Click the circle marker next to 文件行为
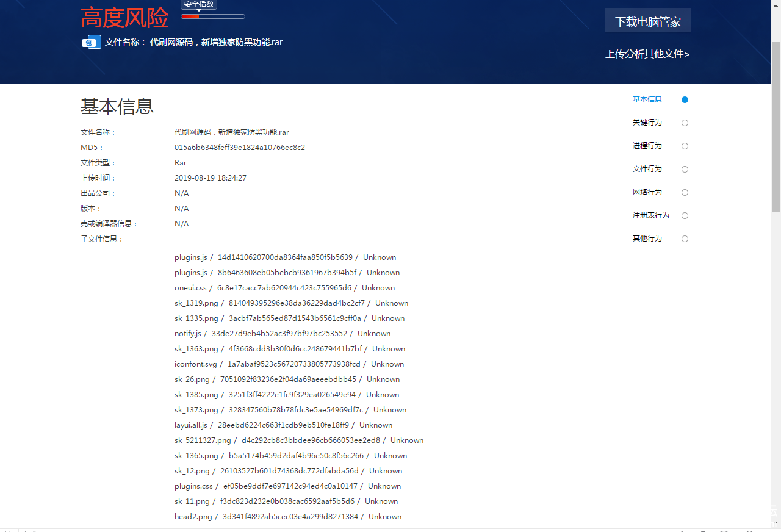Image resolution: width=781 pixels, height=532 pixels. pyautogui.click(x=685, y=169)
